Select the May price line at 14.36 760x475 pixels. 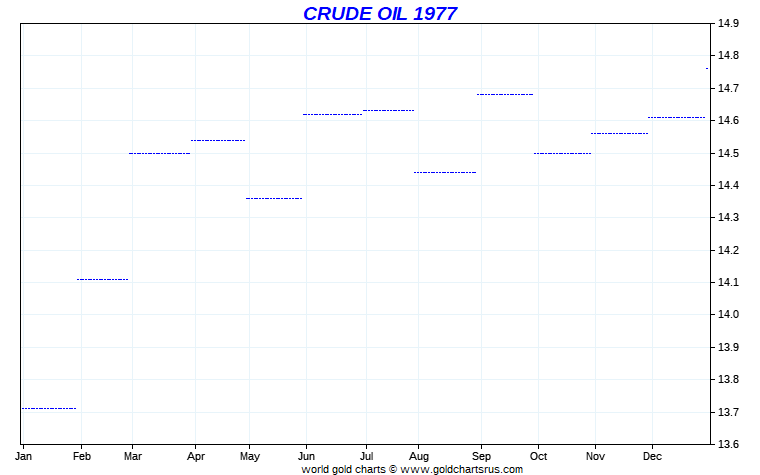[x=274, y=198]
